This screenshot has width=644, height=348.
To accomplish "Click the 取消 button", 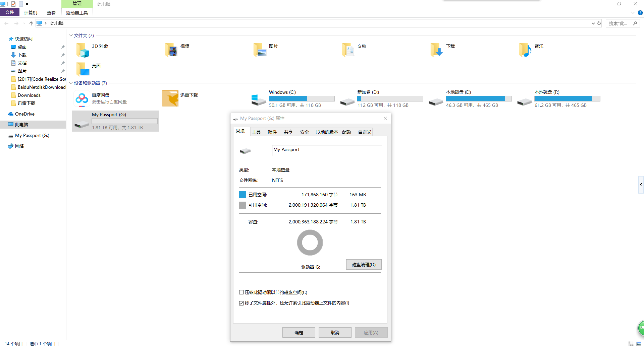I will (x=335, y=333).
